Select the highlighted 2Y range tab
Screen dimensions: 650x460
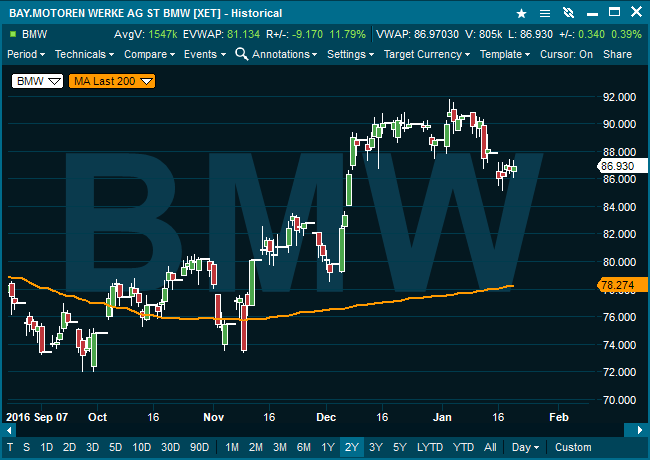coord(352,447)
